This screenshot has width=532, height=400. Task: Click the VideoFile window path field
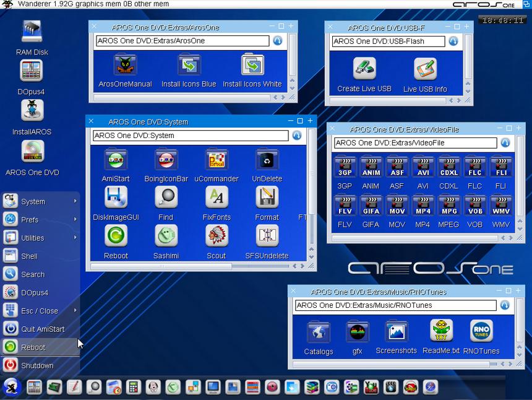pyautogui.click(x=416, y=142)
